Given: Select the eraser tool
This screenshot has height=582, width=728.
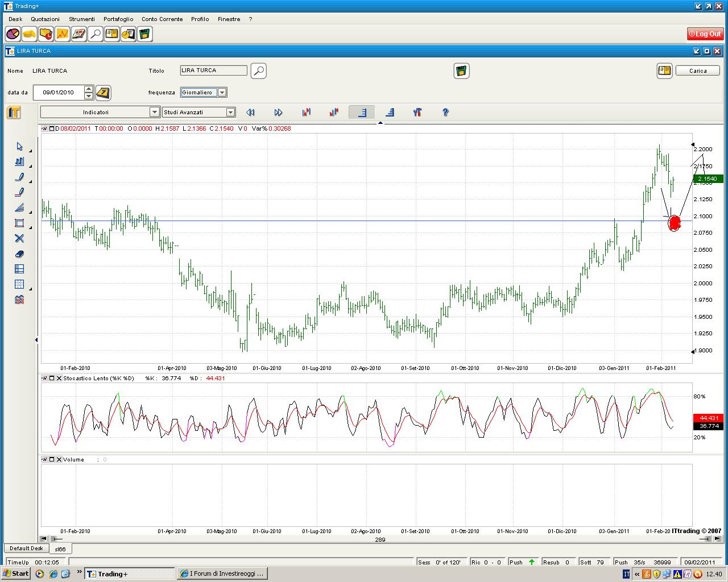Looking at the screenshot, I should 19,254.
